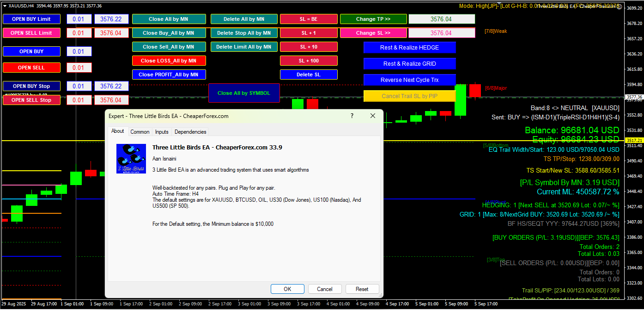Click Delete Stop All by MN
Image resolution: width=644 pixels, height=310 pixels.
tap(244, 33)
